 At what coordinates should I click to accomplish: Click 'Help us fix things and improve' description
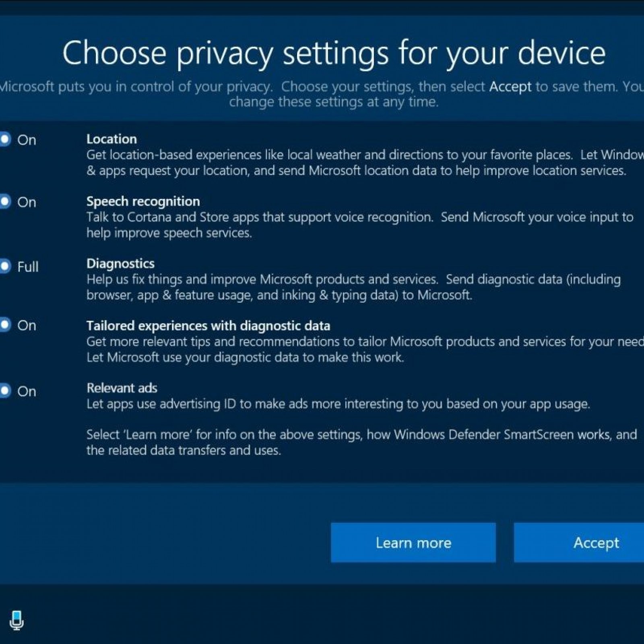[x=353, y=287]
